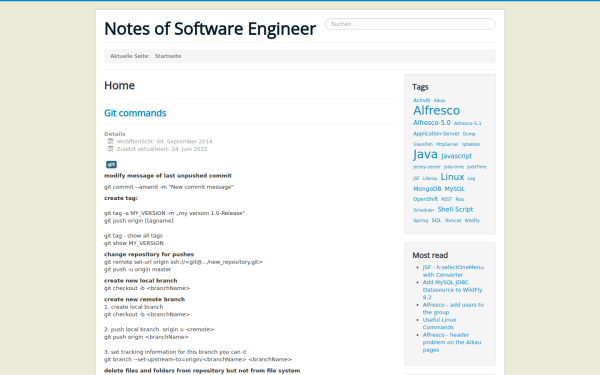The width and height of the screenshot is (600, 375).
Task: Open the Roo tag
Action: point(460,199)
